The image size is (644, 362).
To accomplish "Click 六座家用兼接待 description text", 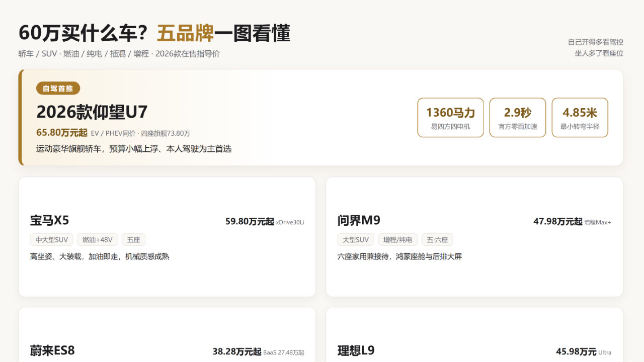I will click(399, 256).
